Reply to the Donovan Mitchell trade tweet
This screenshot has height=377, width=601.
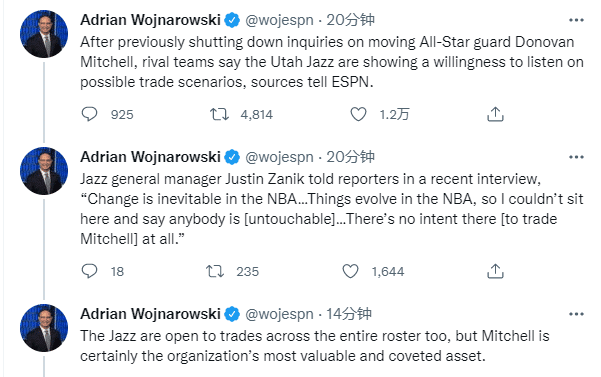90,114
